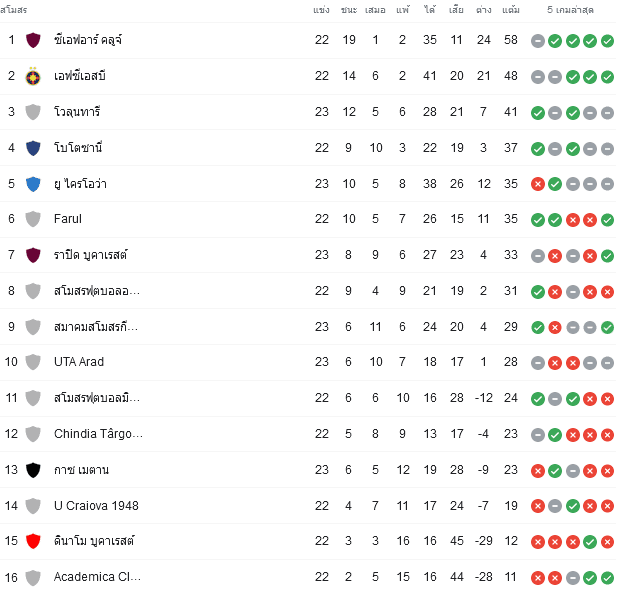Screen dimensions: 620x590
Task: Click the first gray draw icon in row 1
Action: point(538,41)
